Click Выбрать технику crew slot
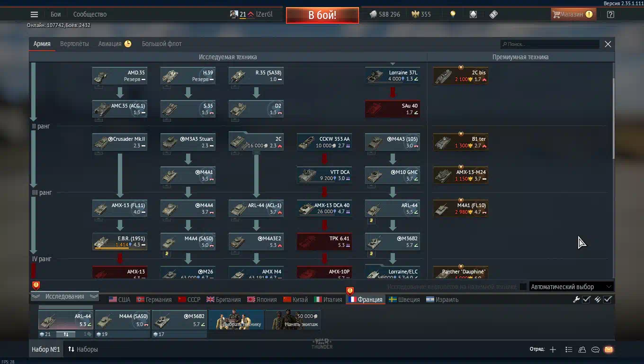 point(236,320)
